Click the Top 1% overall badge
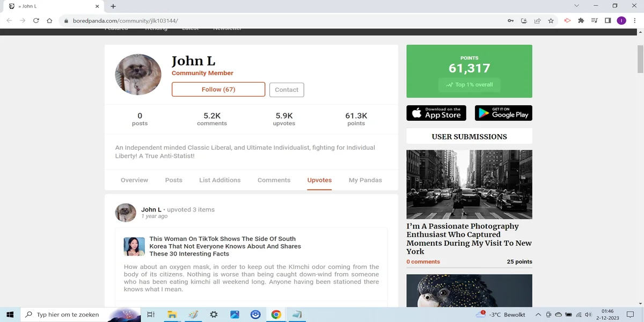 point(470,85)
